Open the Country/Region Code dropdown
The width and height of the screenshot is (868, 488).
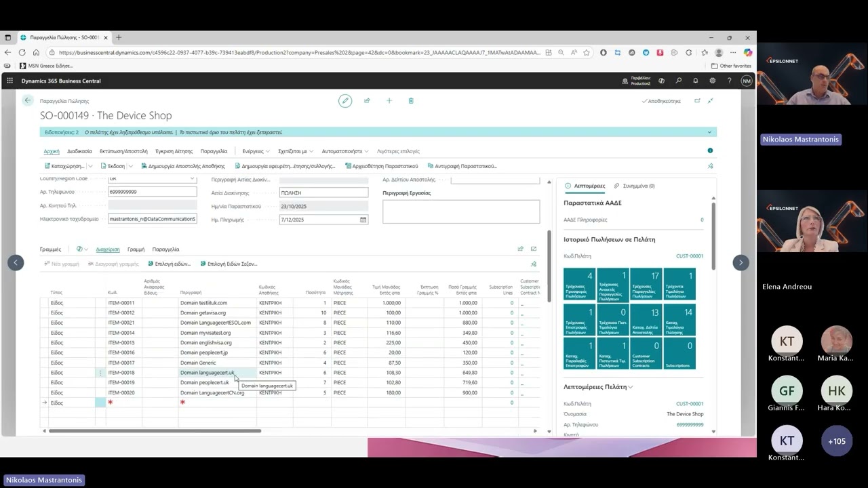(x=192, y=179)
